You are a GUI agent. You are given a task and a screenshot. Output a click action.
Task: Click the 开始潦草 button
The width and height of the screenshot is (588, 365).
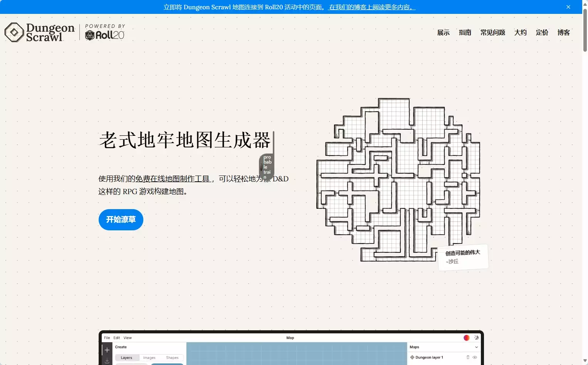point(121,220)
